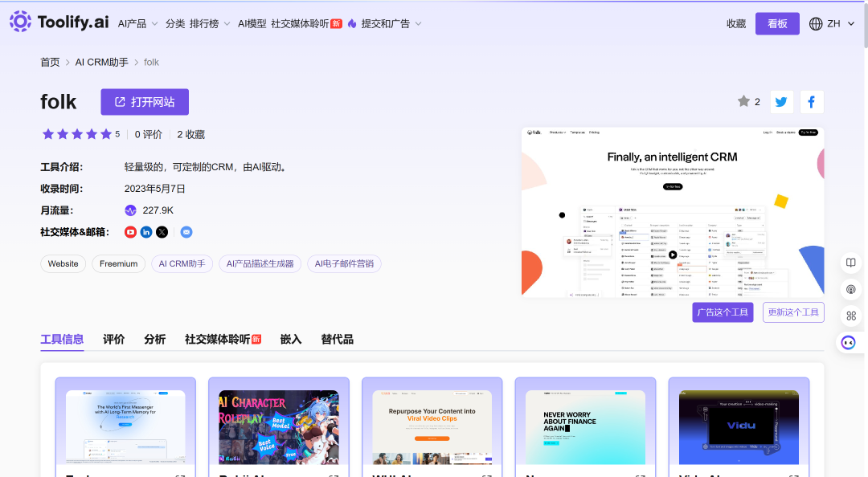
Task: Click the 227.9K traffic value
Action: (158, 210)
